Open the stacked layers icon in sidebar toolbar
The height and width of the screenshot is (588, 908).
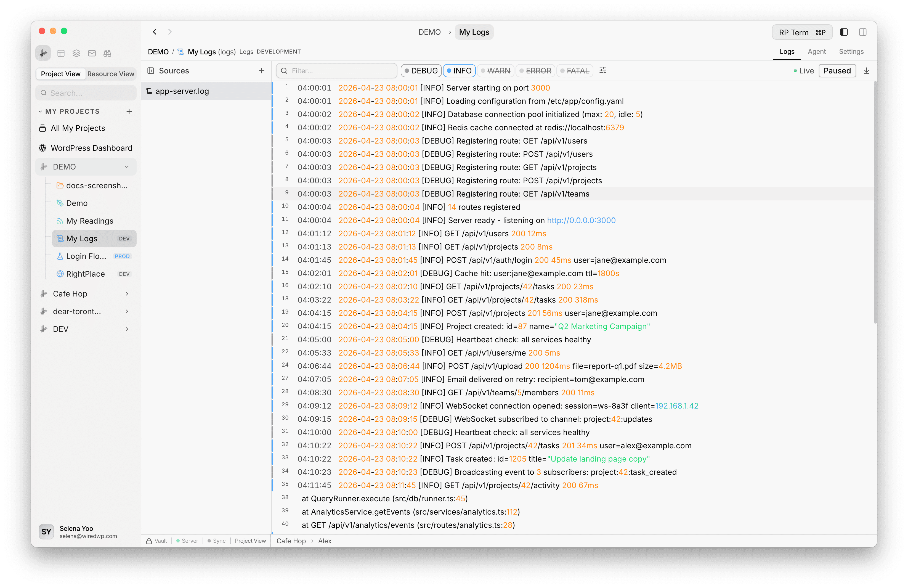[x=76, y=53]
